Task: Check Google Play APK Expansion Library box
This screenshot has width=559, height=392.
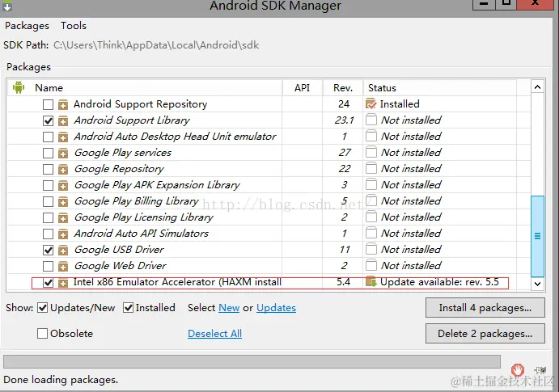Action: click(x=48, y=186)
